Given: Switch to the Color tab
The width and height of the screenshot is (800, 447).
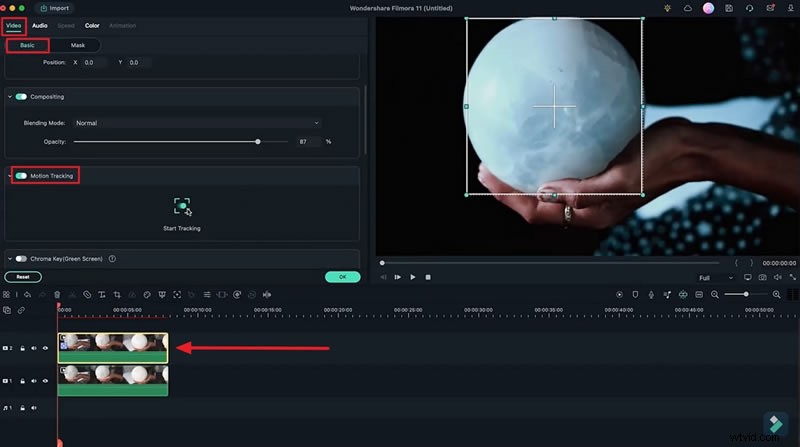Looking at the screenshot, I should click(x=92, y=26).
